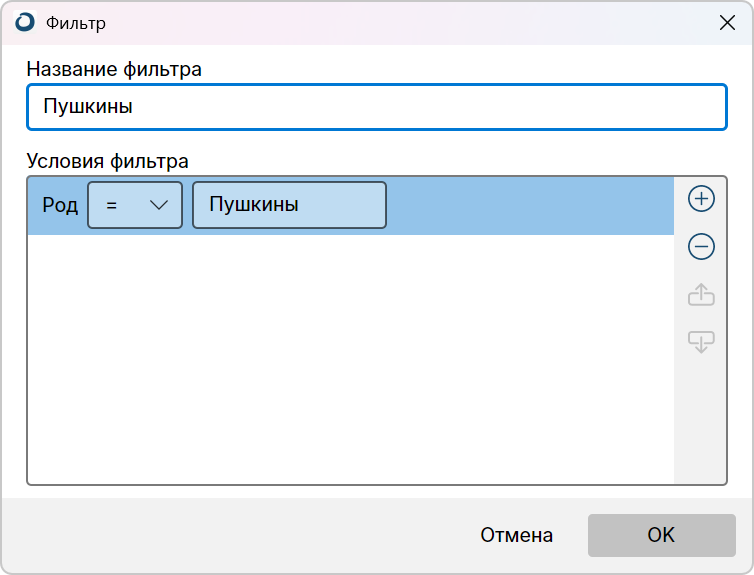Click the highlighted row space right of Пушкины value

coord(529,205)
